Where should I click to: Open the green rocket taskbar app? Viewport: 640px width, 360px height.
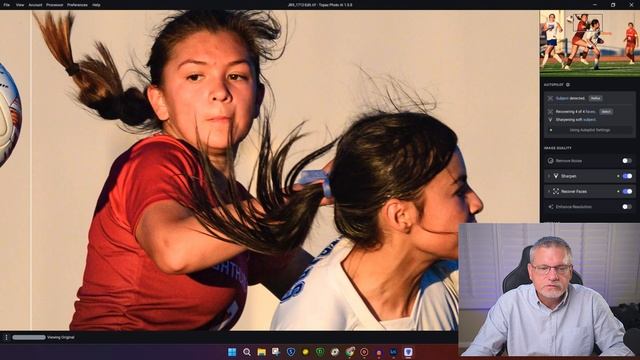(x=350, y=352)
